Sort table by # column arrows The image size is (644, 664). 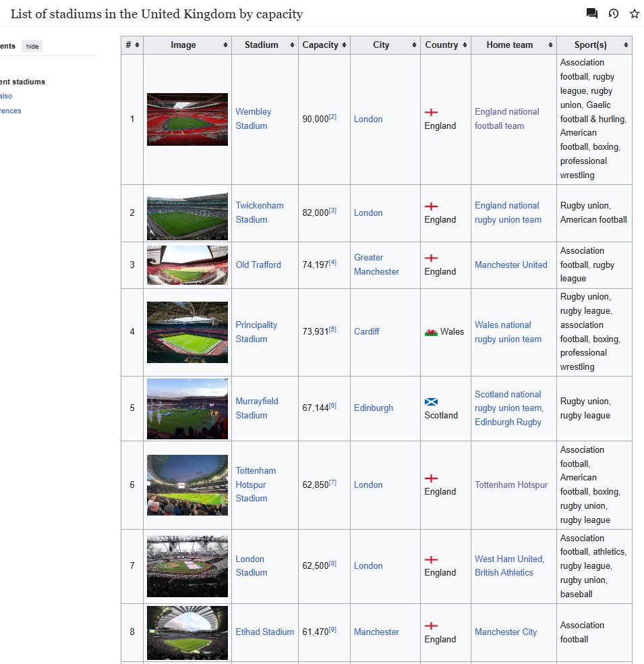click(137, 45)
